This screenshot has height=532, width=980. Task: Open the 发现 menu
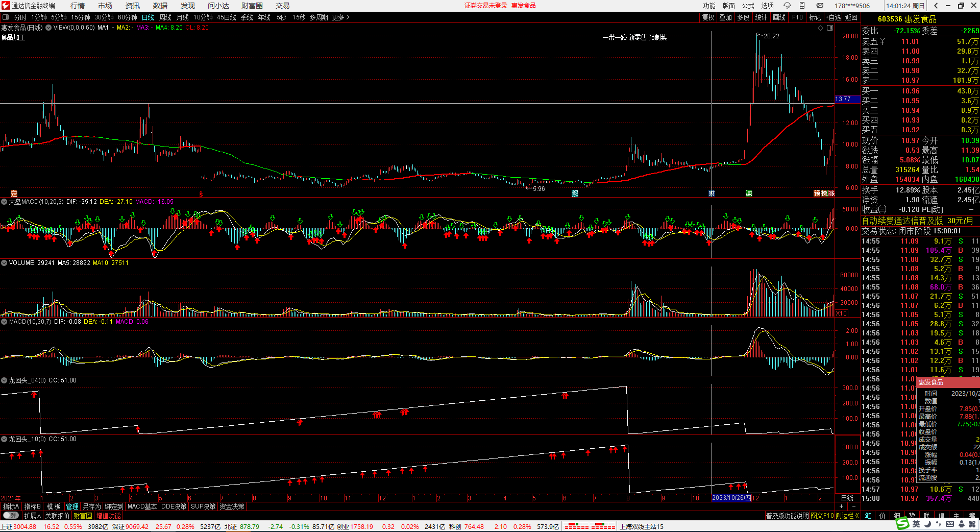coord(188,6)
